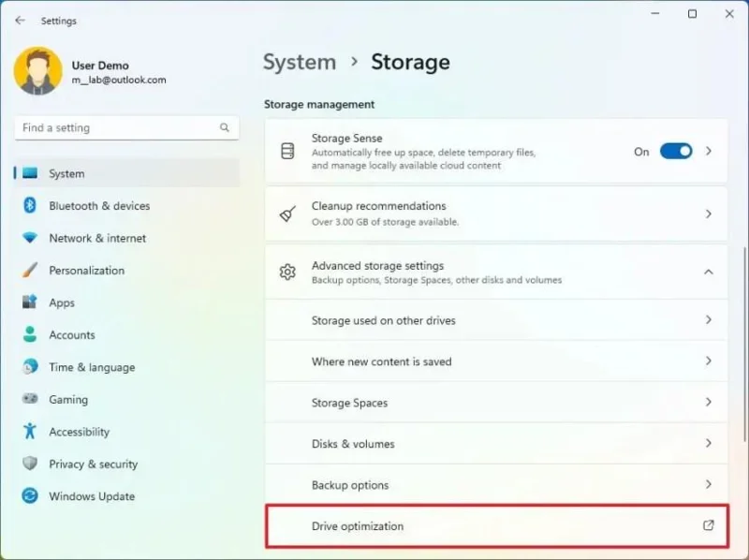Click the Cleanup recommendations broom icon
The width and height of the screenshot is (749, 560).
click(287, 214)
